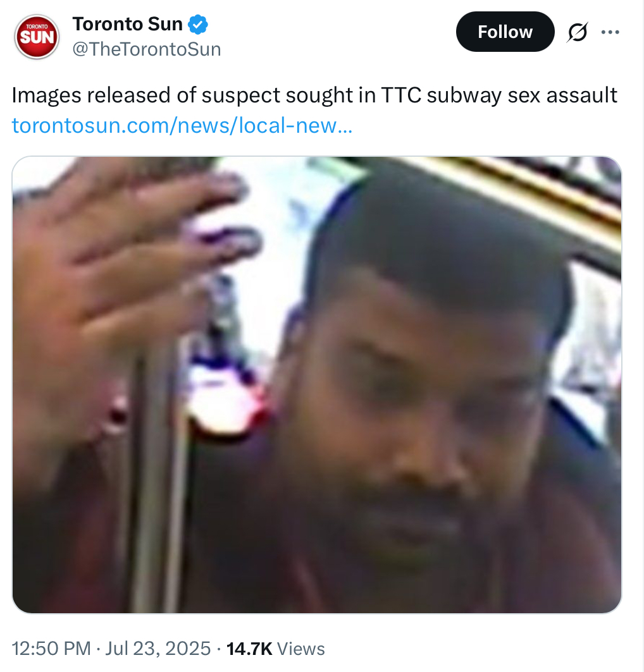The image size is (644, 672).
Task: Open the three-dot More options menu
Action: 610,32
